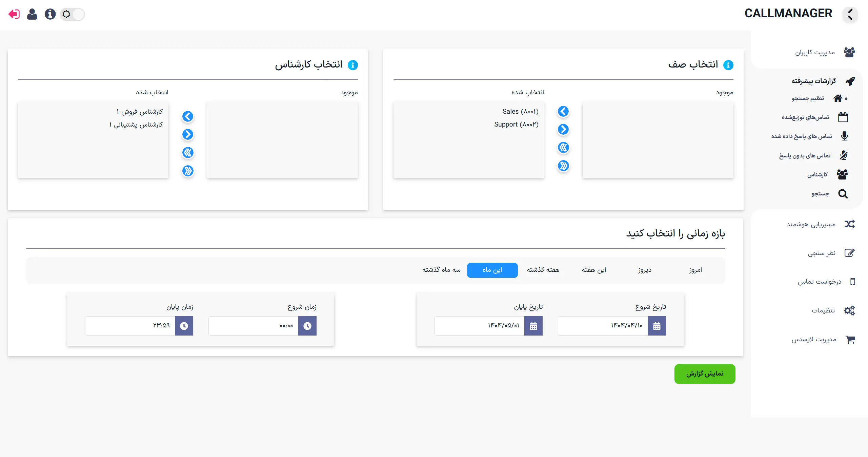Viewport: 868px width, 457px height.
Task: Select the سه ماه گذشته range option
Action: pyautogui.click(x=441, y=270)
